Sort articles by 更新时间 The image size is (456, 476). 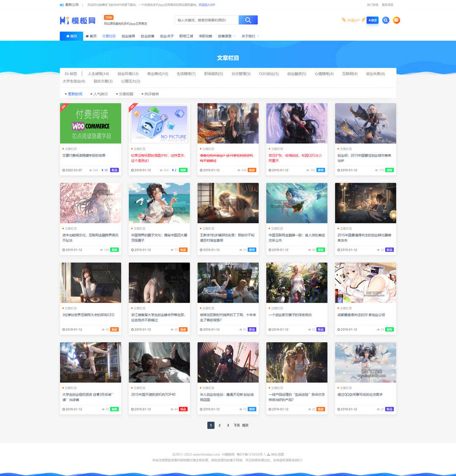point(73,94)
